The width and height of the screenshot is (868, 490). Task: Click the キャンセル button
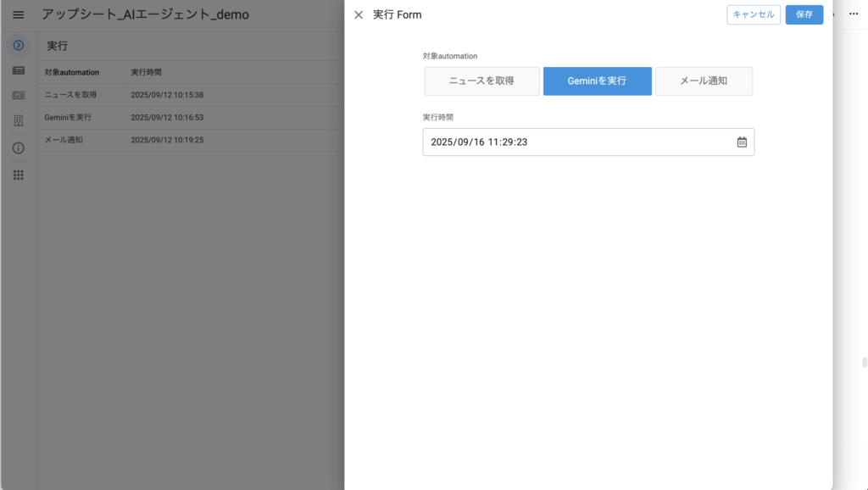(754, 14)
